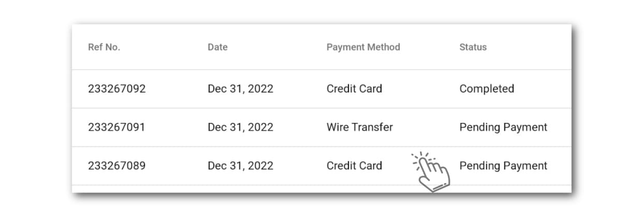Click the Completed order row
The height and width of the screenshot is (217, 644).
pos(321,89)
